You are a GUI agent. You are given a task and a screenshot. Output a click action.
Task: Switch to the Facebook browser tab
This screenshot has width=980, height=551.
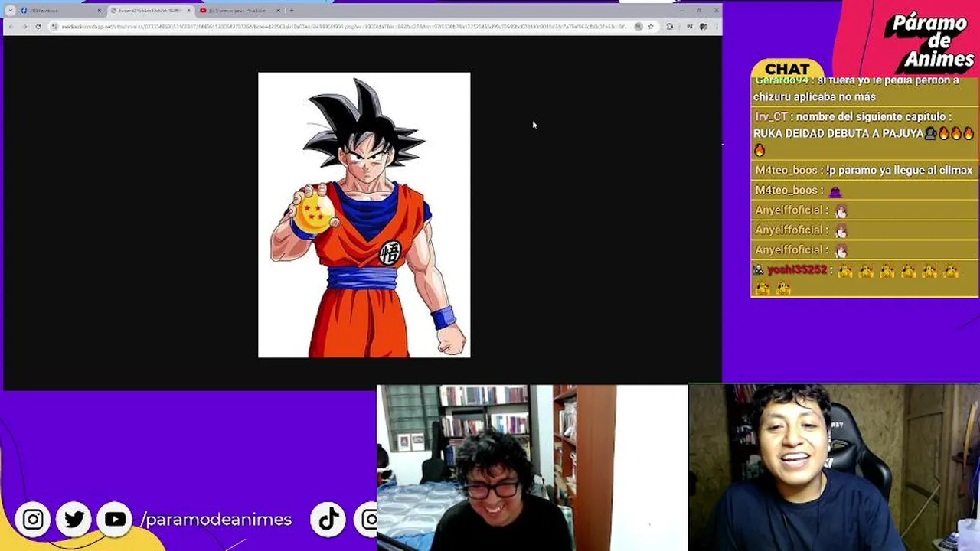(60, 11)
